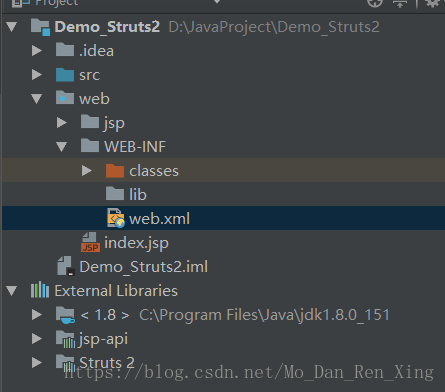445x392 pixels.
Task: Click the D:\JavaProject\Demo_Struts2 path text
Action: [274, 27]
